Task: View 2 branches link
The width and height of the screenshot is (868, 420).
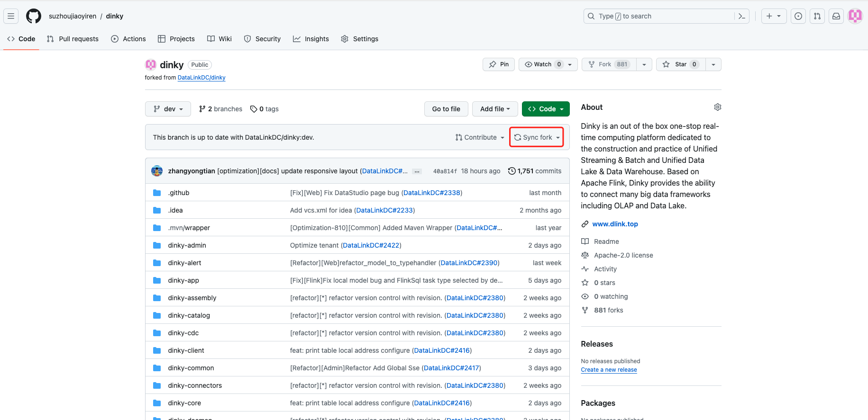Action: point(220,109)
